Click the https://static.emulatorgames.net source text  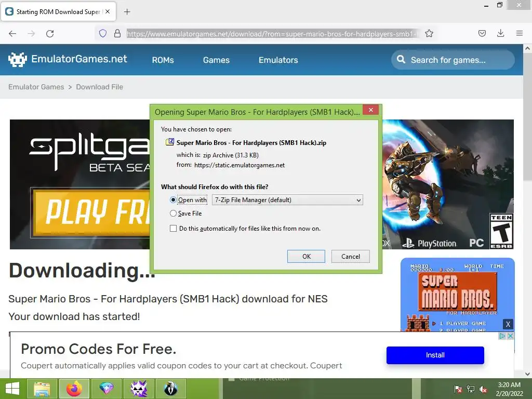point(240,165)
